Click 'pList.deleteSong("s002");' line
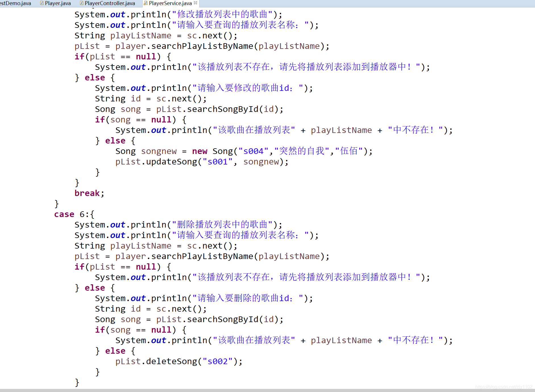Viewport: 535px width, 392px height. pyautogui.click(x=179, y=361)
